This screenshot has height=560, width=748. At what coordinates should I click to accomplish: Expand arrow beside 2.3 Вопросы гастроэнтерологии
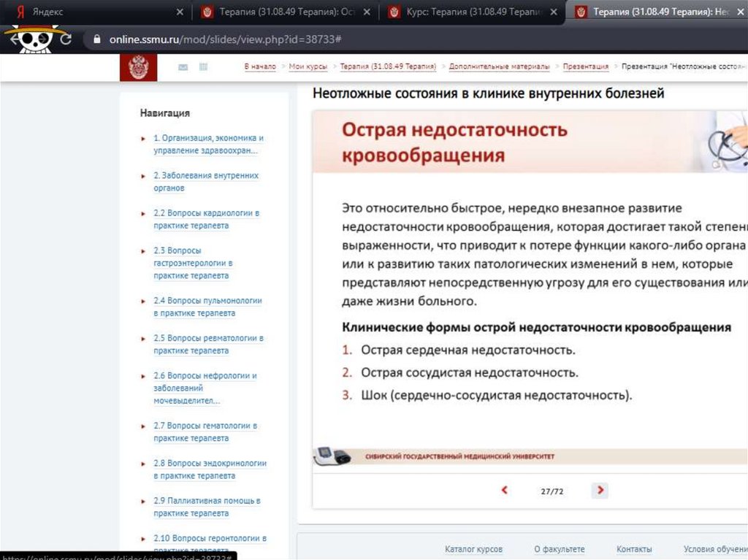pyautogui.click(x=143, y=251)
